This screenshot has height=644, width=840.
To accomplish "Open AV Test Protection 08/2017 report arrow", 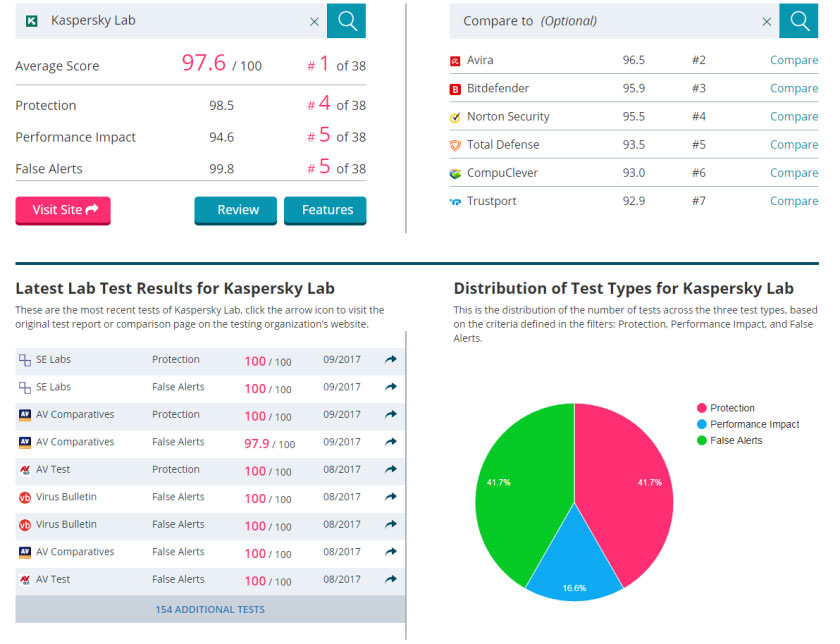I will tap(391, 469).
